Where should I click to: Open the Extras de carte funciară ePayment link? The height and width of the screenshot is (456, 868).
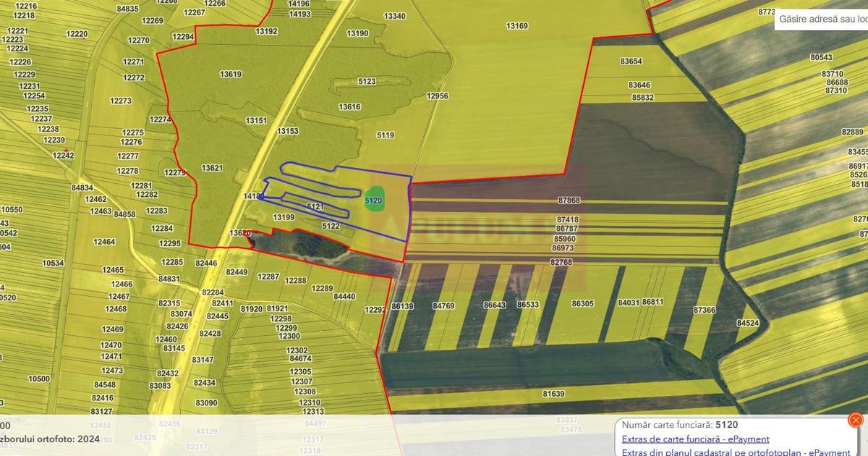(x=696, y=439)
